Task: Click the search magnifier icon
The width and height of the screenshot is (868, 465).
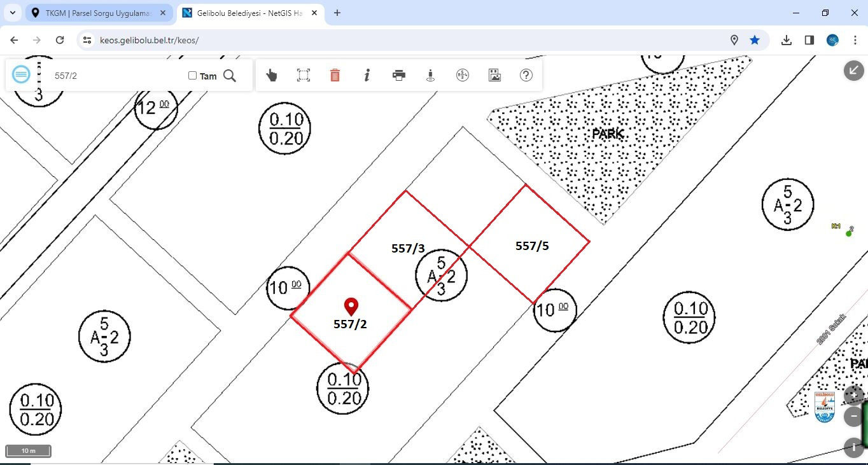Action: pos(230,76)
